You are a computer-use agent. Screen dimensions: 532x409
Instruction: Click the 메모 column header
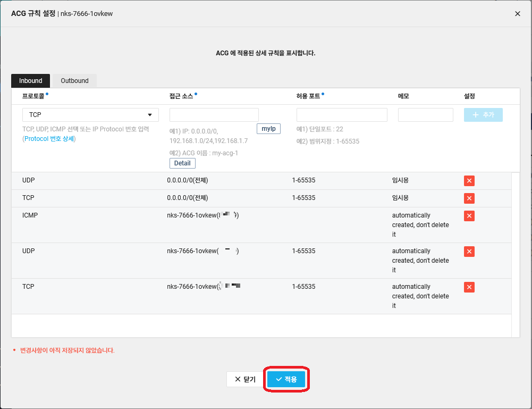pos(403,96)
